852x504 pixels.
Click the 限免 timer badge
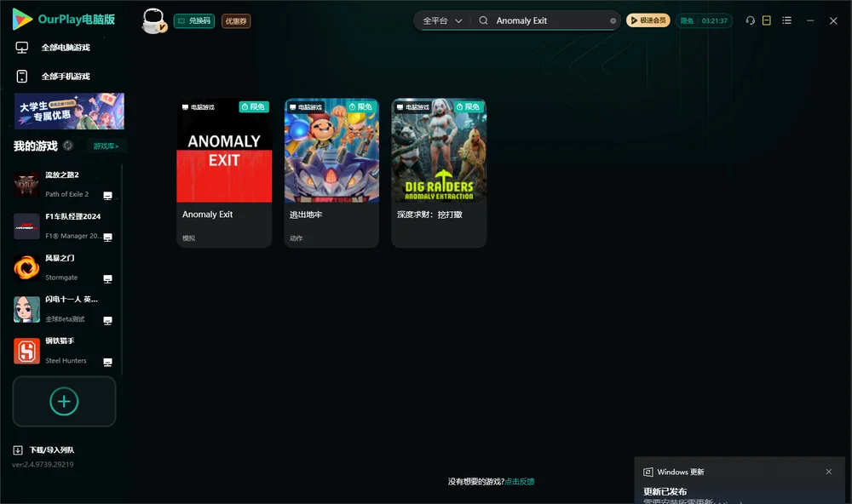(x=704, y=20)
